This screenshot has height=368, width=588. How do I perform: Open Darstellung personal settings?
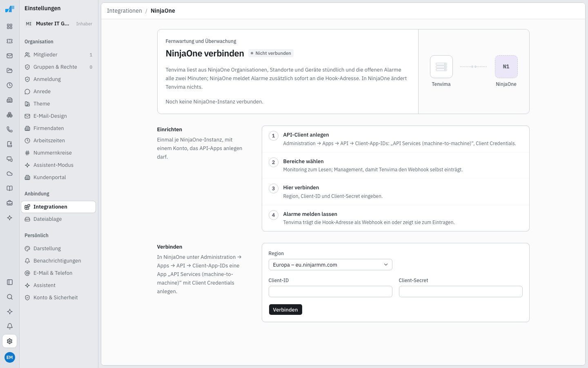pyautogui.click(x=58, y=249)
